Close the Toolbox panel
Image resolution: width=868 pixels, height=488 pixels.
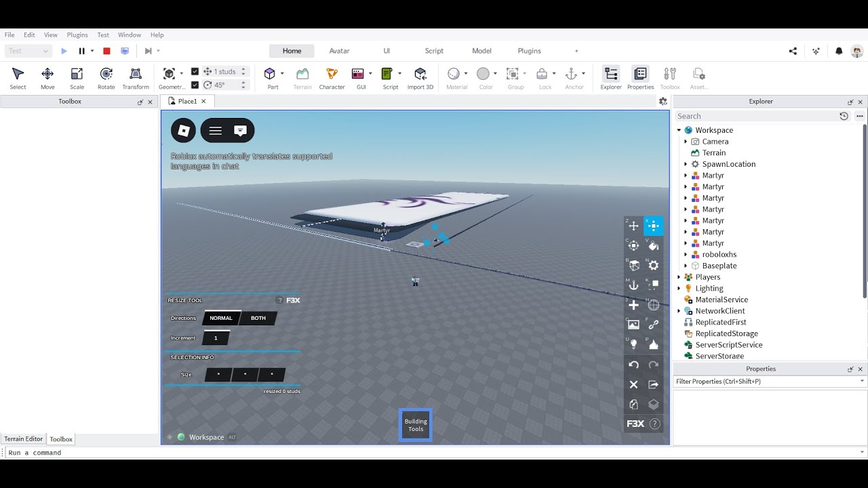click(150, 102)
